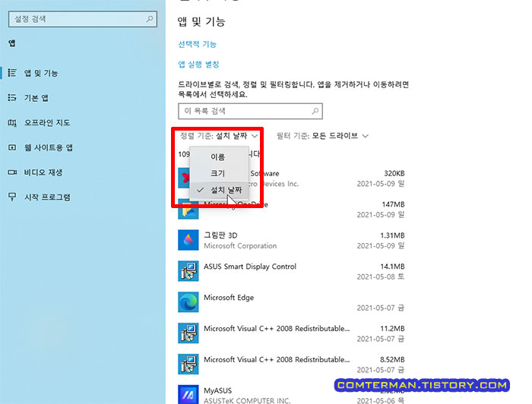This screenshot has height=404, width=532.
Task: Focus the 설정 검색 search field
Action: pos(82,19)
